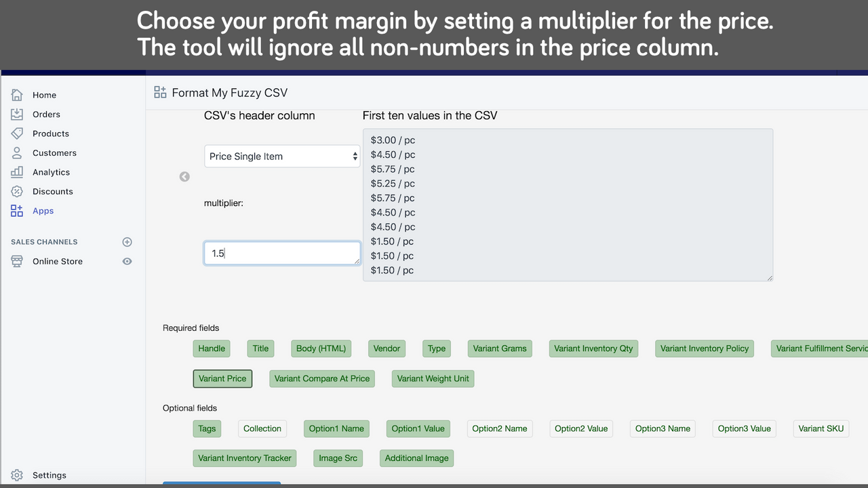This screenshot has width=868, height=488.
Task: Click the Online Store storefront icon
Action: (17, 262)
